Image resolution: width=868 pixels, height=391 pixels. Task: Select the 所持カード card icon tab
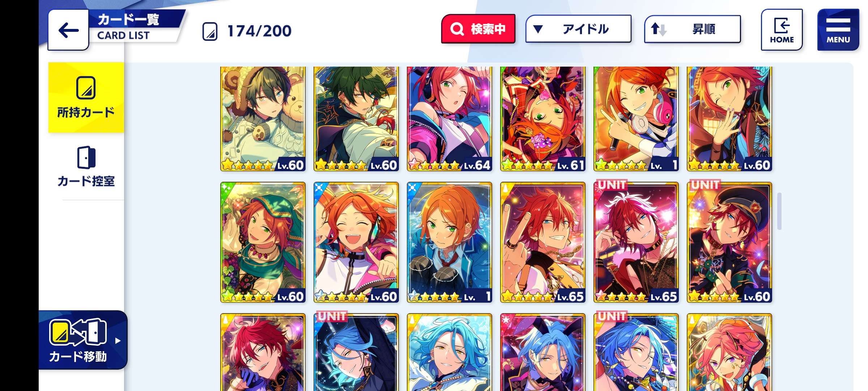tap(86, 97)
